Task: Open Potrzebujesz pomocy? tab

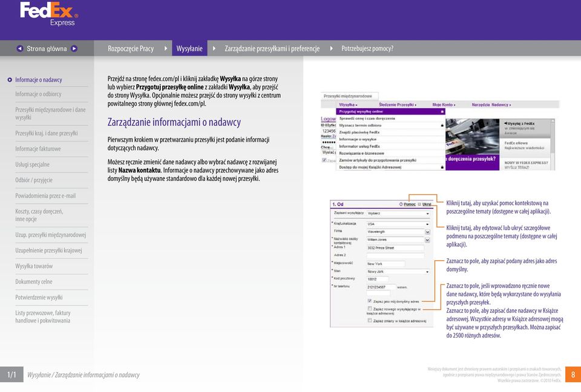Action: click(367, 48)
